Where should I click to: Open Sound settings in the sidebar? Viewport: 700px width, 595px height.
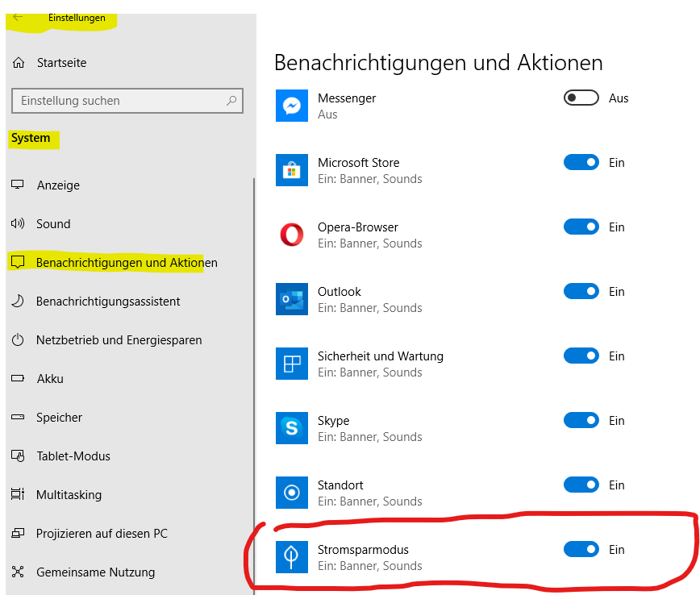point(53,223)
